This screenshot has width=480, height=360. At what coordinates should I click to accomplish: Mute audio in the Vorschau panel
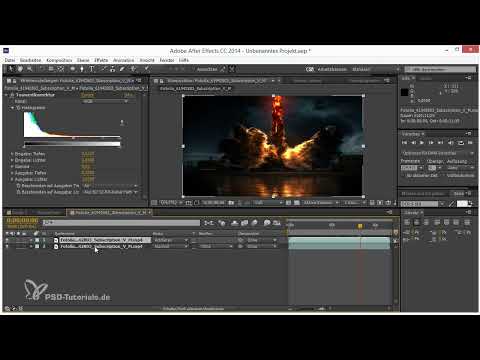(451, 143)
